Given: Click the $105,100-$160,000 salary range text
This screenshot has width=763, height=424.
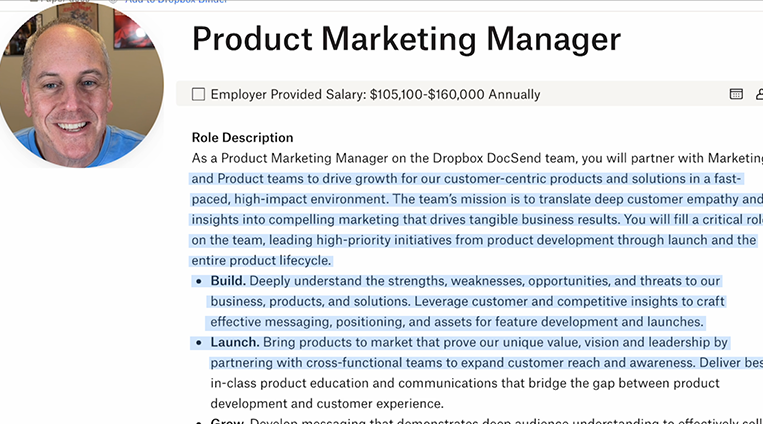Looking at the screenshot, I should coord(427,95).
